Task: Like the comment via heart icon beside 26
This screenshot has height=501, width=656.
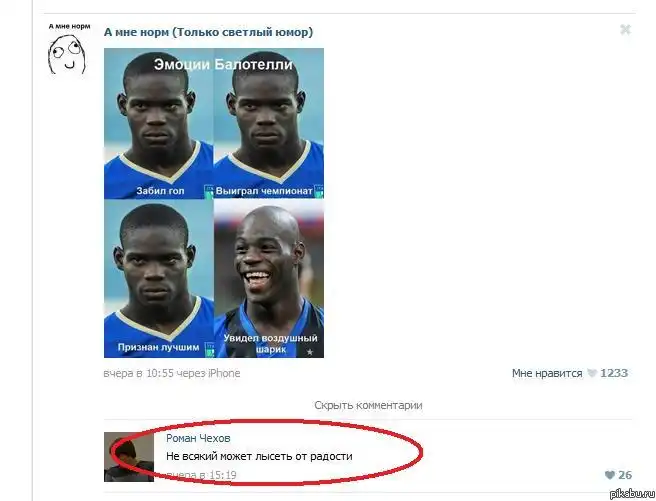Action: click(x=610, y=475)
